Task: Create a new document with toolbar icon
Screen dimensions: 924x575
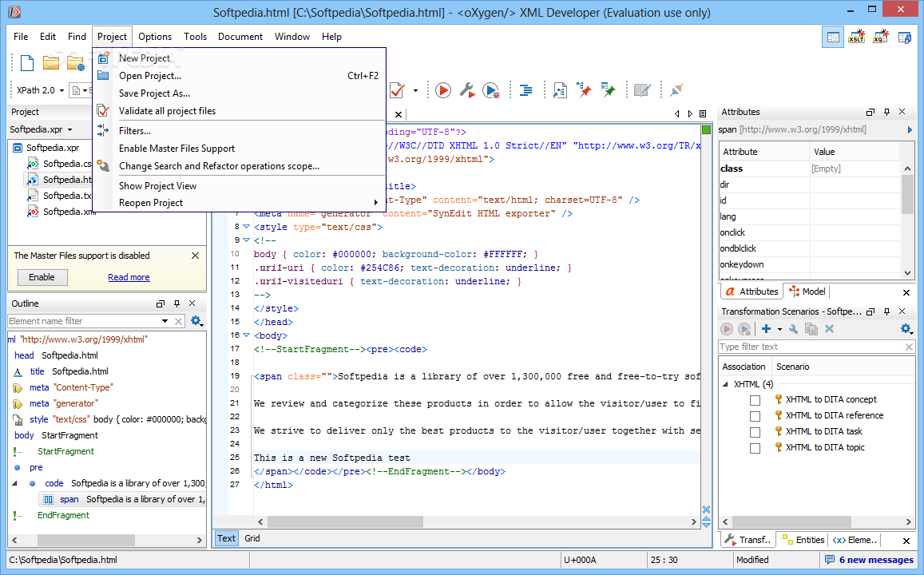Action: point(27,62)
